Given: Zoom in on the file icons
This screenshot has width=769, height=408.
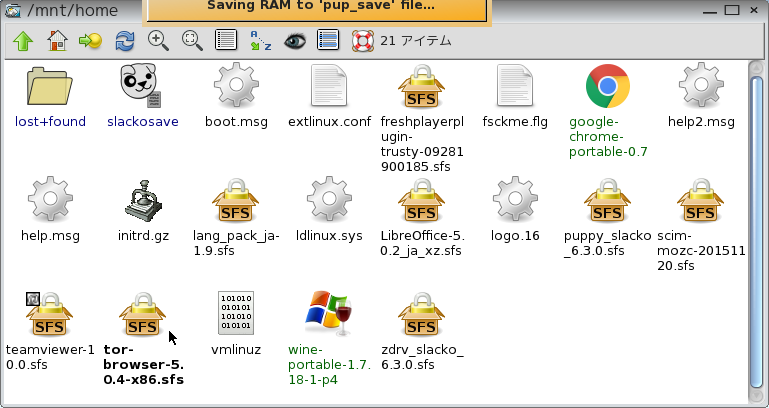Looking at the screenshot, I should [x=158, y=41].
